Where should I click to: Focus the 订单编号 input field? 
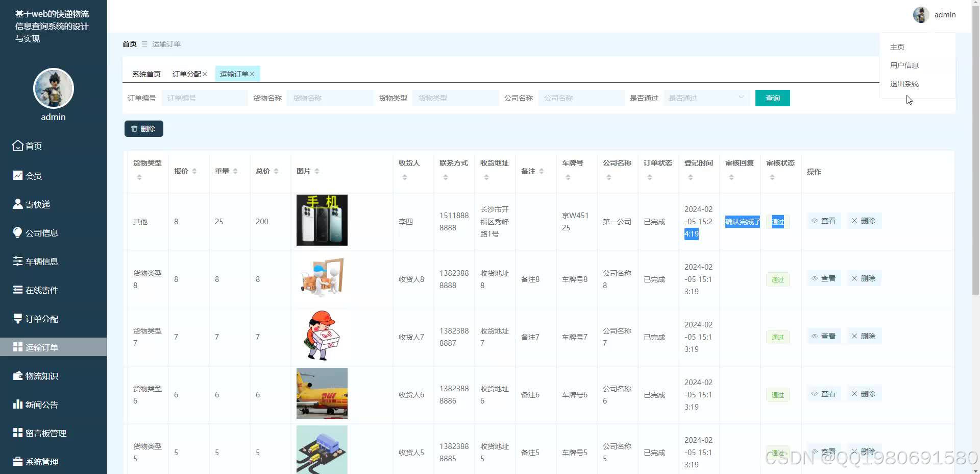(x=205, y=98)
